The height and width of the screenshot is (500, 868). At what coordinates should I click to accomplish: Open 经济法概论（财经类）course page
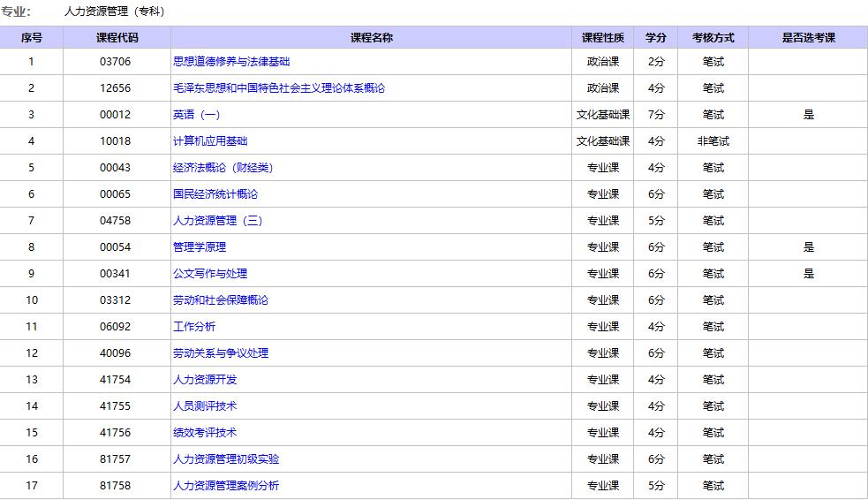tap(223, 168)
